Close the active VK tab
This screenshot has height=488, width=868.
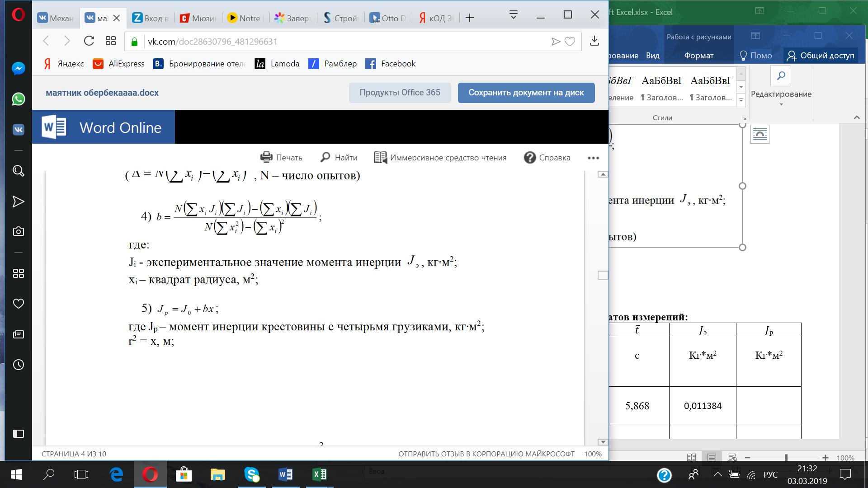[x=117, y=18]
